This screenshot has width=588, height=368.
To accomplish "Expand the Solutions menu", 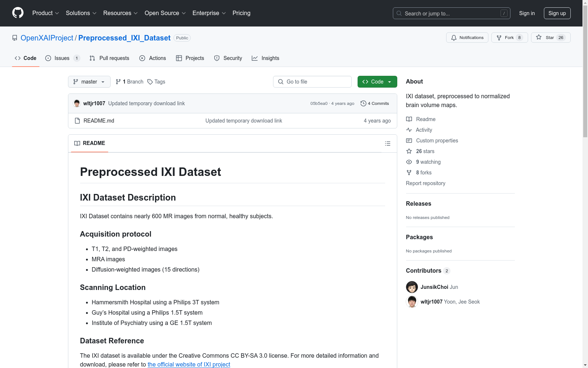I will 81,13.
